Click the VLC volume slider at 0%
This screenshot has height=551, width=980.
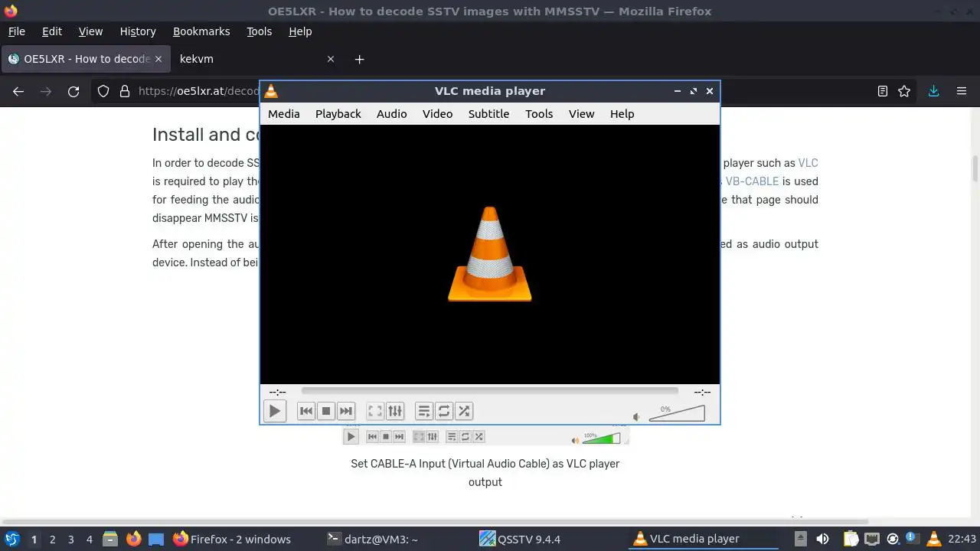click(x=677, y=413)
